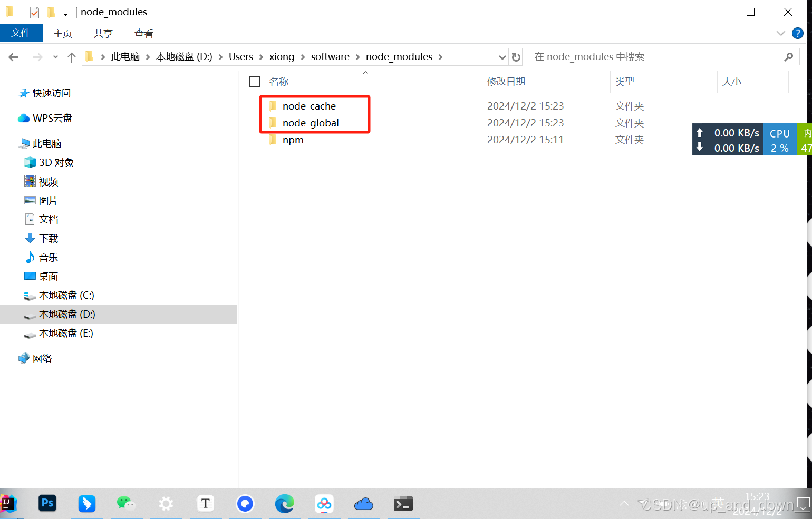This screenshot has height=519, width=812.
Task: Open the node_cache folder
Action: (x=309, y=106)
